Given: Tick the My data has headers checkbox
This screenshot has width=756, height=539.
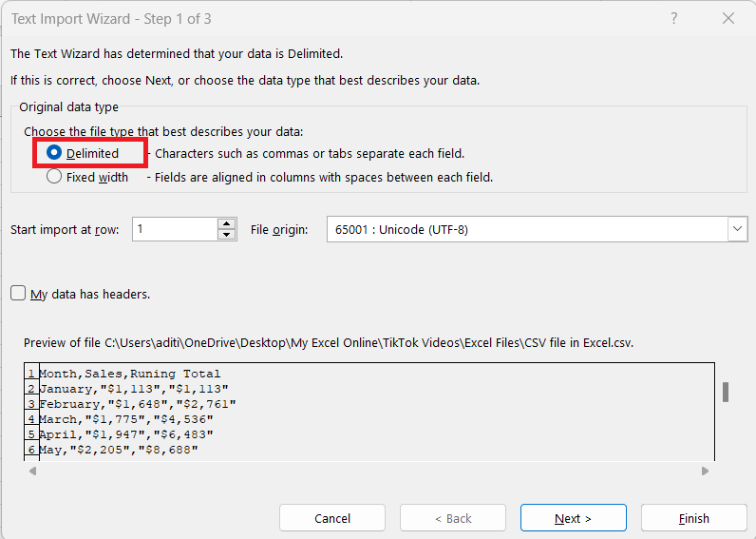Looking at the screenshot, I should pyautogui.click(x=18, y=294).
